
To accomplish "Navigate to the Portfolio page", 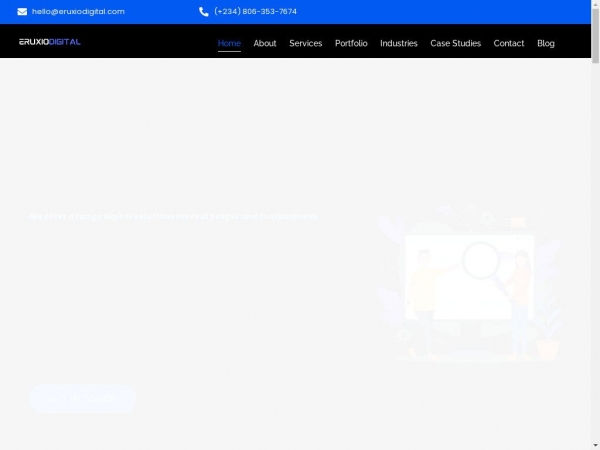I will (351, 43).
